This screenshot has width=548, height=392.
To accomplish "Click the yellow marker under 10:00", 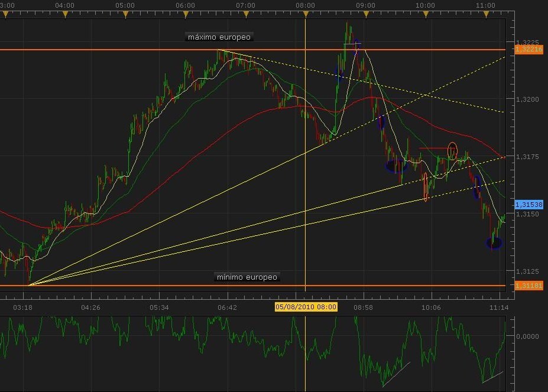I will coord(426,14).
